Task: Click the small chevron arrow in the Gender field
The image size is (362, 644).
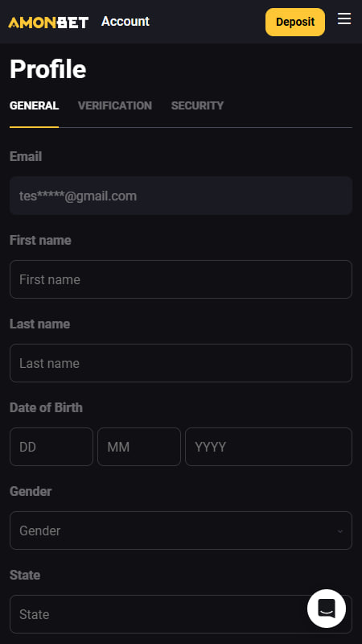Action: pos(339,531)
